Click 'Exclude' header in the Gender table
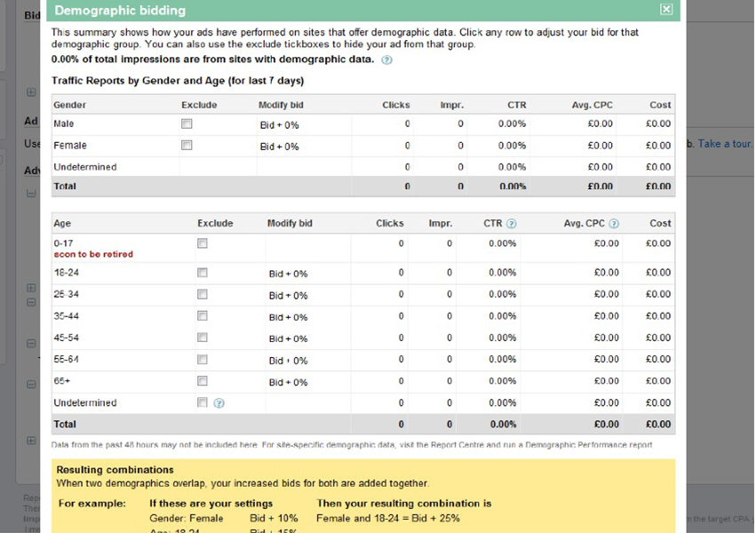 pos(199,105)
